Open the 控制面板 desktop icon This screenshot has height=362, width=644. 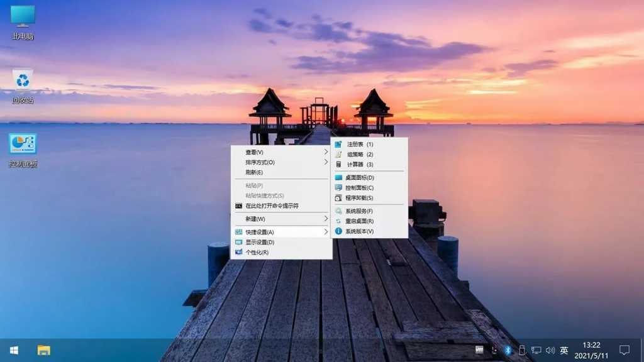22,143
